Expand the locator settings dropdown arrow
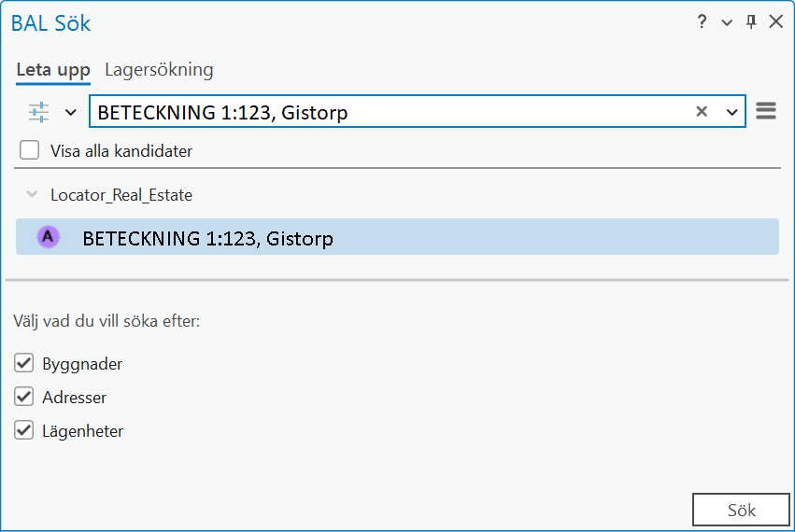Screen dimensions: 795x532 pyautogui.click(x=70, y=112)
